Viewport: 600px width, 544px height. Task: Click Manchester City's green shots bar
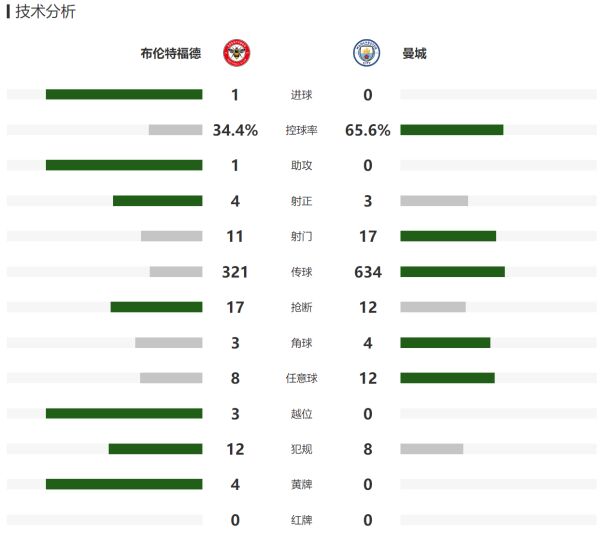pyautogui.click(x=448, y=236)
